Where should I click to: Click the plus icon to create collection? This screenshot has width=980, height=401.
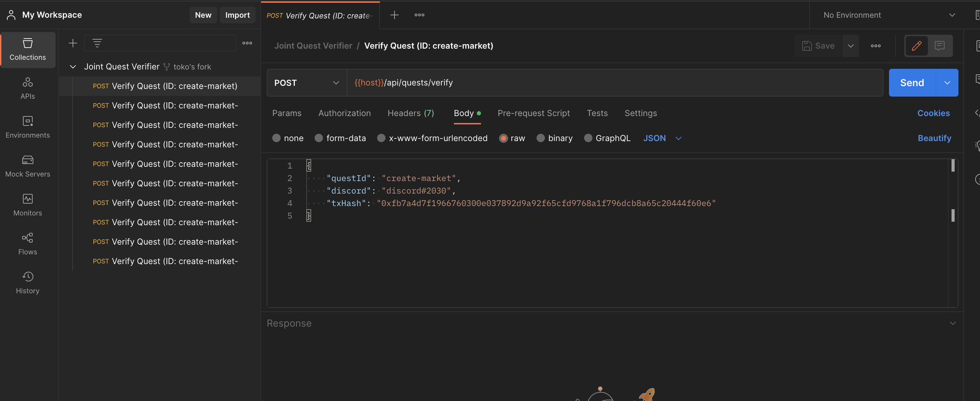(73, 43)
